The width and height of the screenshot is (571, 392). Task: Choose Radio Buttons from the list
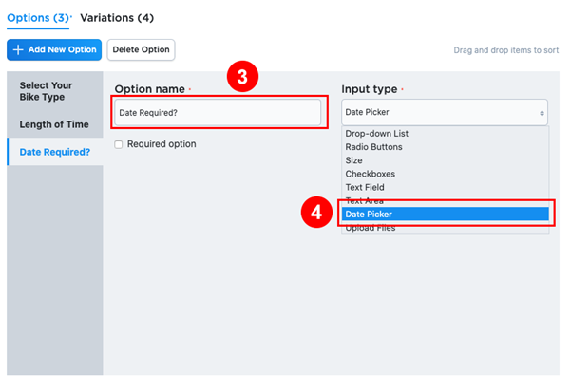click(x=373, y=147)
